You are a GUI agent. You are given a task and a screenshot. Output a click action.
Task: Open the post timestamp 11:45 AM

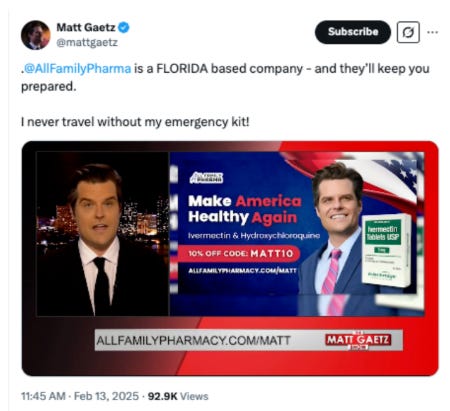(43, 396)
